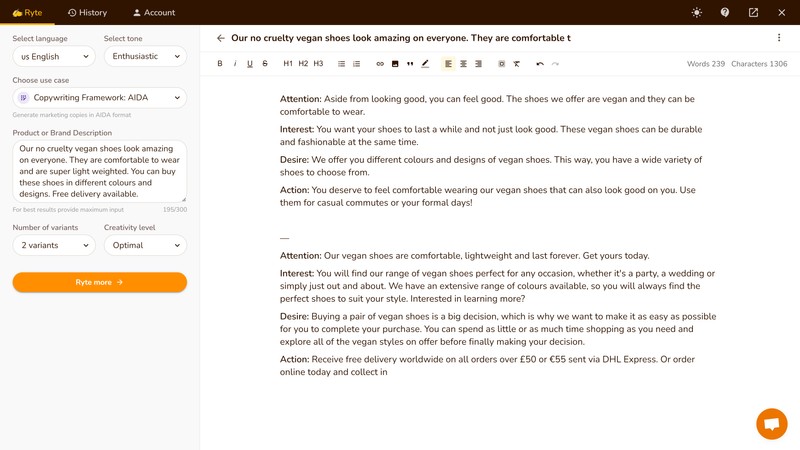Open the text highlight color tool

[425, 64]
